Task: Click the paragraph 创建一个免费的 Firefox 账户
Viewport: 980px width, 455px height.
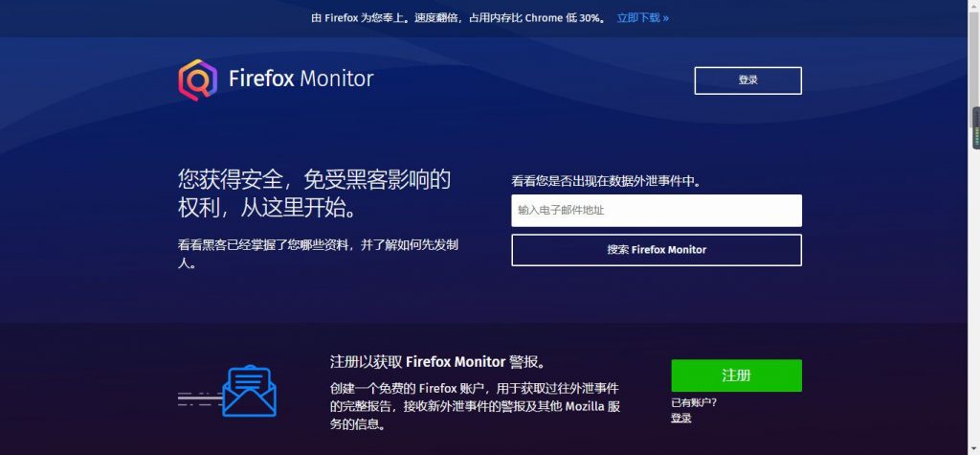Action: [475, 406]
